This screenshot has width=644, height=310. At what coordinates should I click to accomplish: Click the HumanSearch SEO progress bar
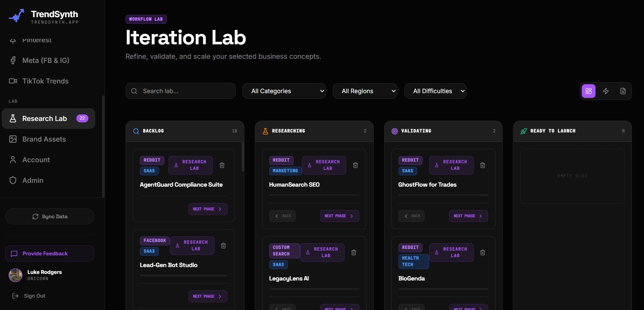tap(314, 195)
